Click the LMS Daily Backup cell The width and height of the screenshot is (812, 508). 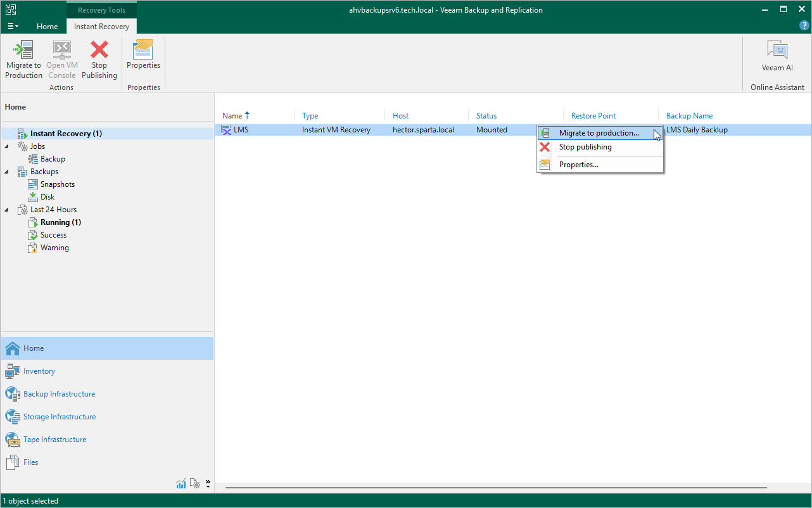coord(697,130)
